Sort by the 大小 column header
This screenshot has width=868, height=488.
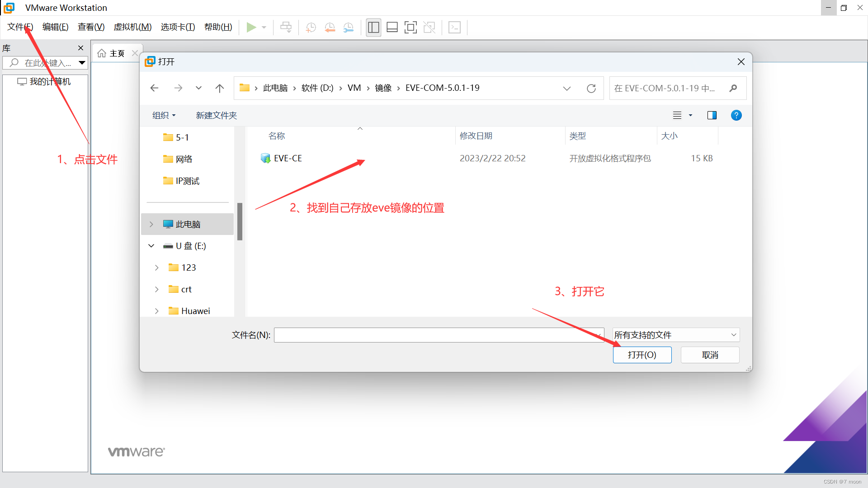pyautogui.click(x=669, y=136)
